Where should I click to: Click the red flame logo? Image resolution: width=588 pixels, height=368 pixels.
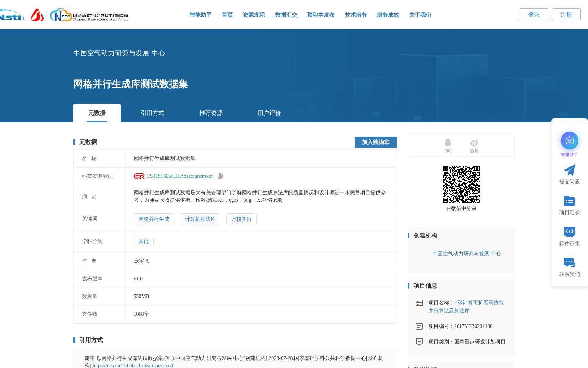pos(37,15)
